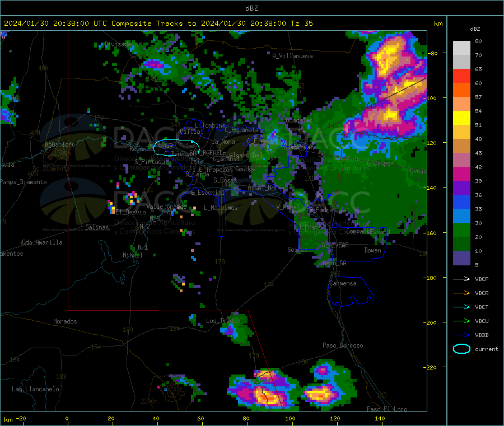Screen dimensions: 504x426
Task: Click the S_Pintada place label
Action: (x=150, y=162)
